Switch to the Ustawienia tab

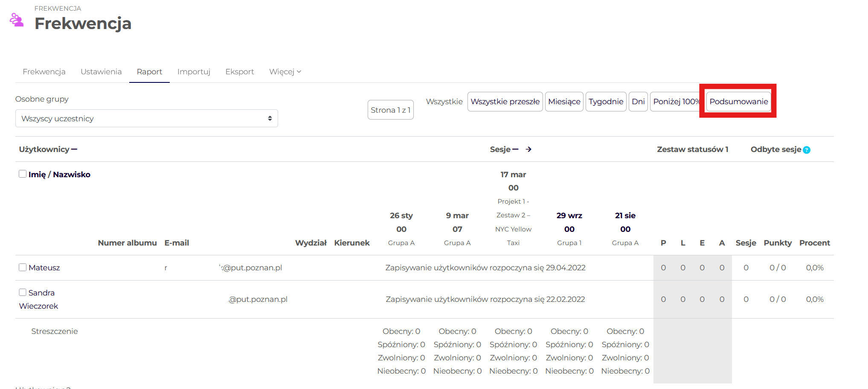click(101, 72)
